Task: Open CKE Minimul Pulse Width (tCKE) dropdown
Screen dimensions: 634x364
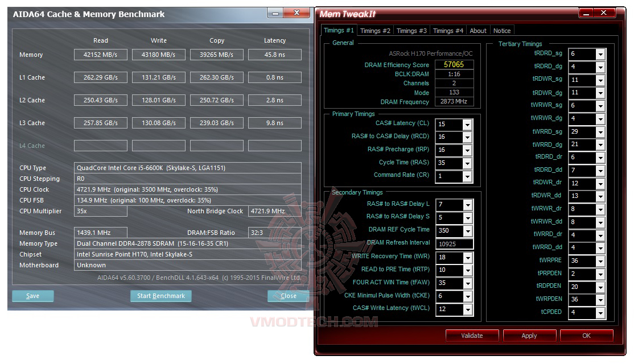Action: click(467, 296)
